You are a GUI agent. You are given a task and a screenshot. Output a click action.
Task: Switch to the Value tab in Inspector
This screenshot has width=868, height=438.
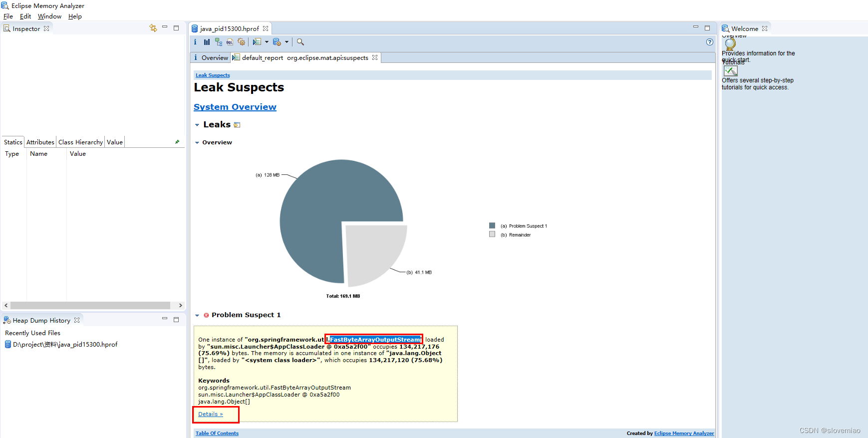[x=115, y=142]
